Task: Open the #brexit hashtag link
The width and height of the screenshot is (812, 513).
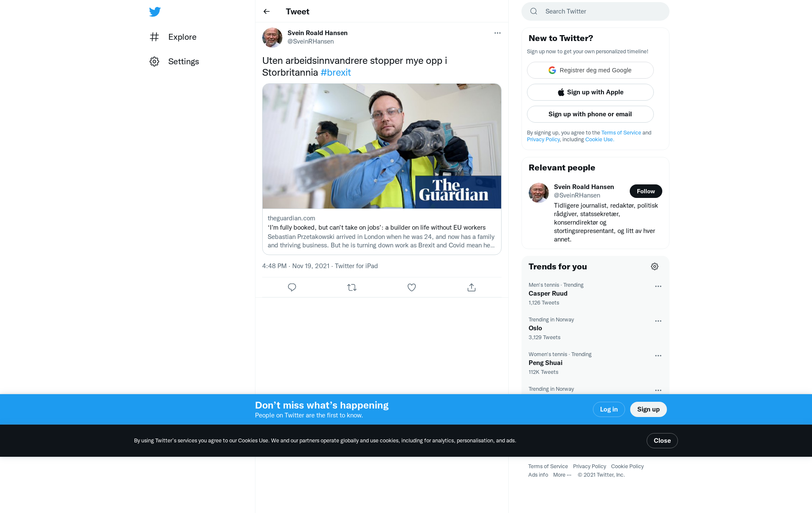Action: click(x=336, y=72)
